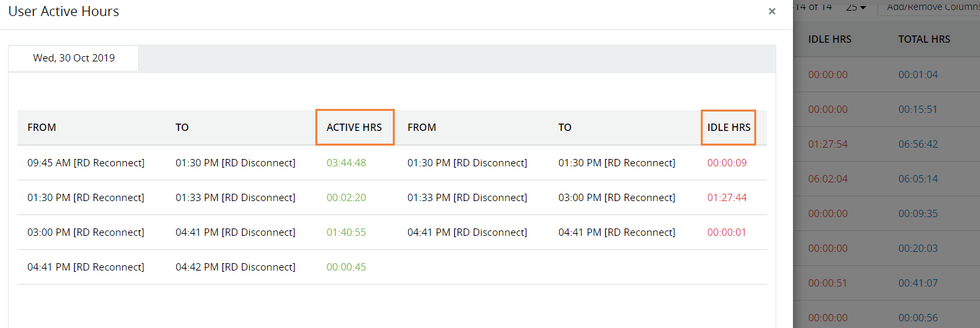Select active duration 00:02:20

(x=346, y=198)
